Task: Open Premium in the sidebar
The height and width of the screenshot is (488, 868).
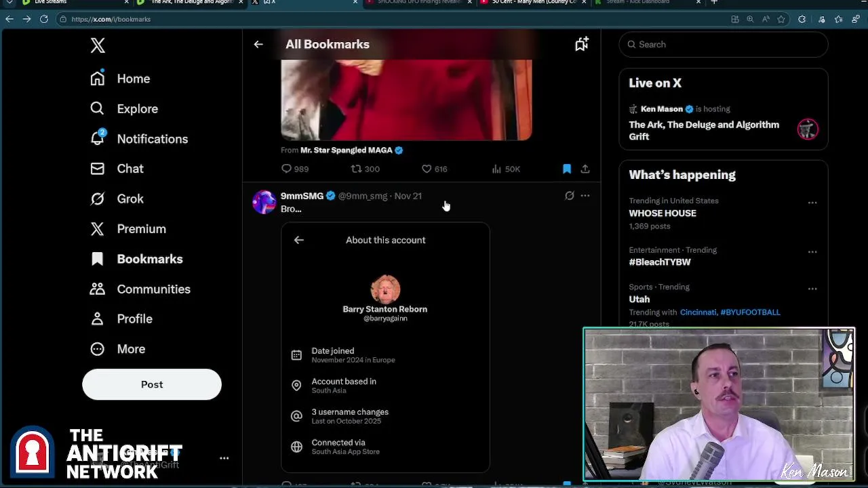Action: [128, 228]
